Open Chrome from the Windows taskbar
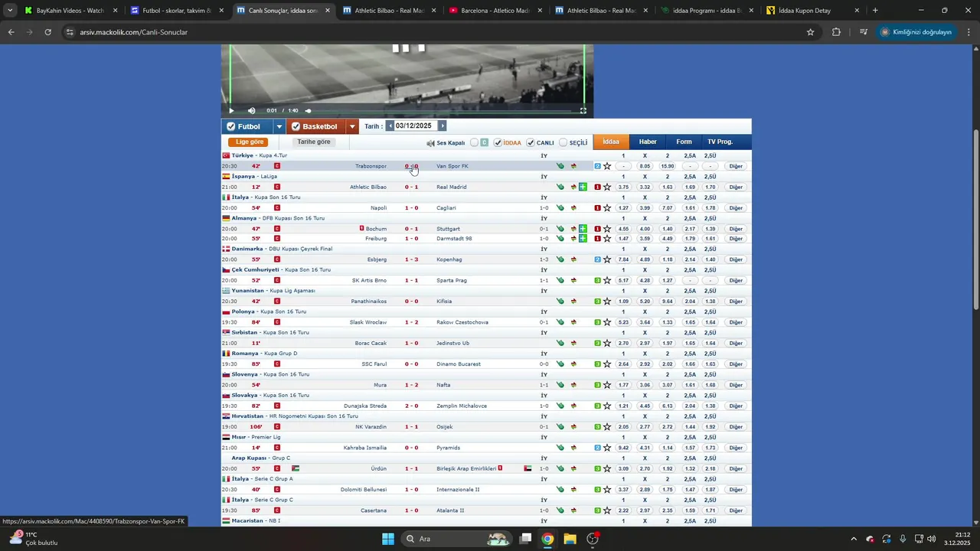 coord(547,539)
